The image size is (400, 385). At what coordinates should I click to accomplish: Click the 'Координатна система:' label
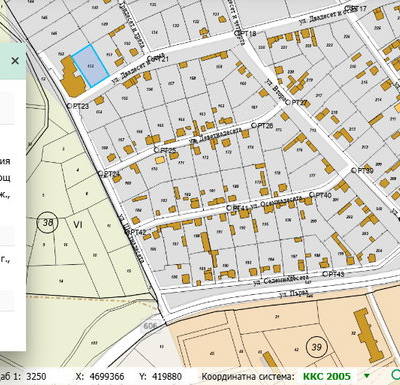tap(248, 377)
